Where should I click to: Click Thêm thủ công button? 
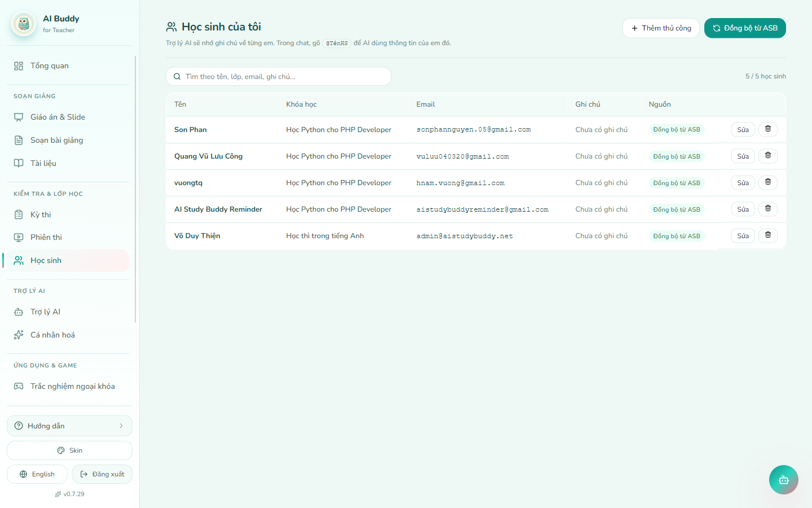click(x=661, y=28)
